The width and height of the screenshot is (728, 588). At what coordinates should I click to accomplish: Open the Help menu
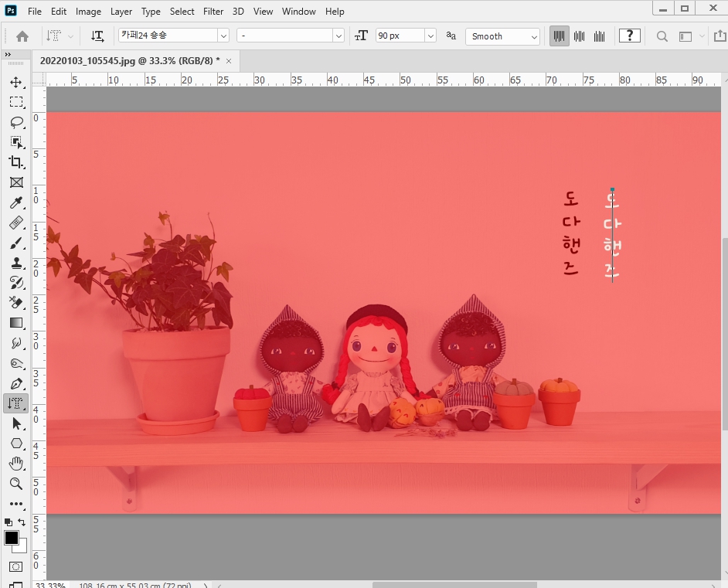tap(335, 12)
